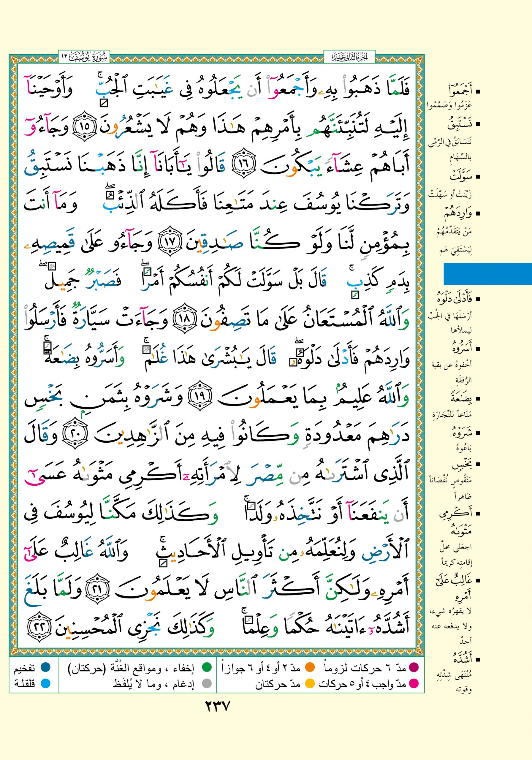The image size is (532, 760).
Task: Click the verse 16 end marker
Action: pyautogui.click(x=244, y=164)
